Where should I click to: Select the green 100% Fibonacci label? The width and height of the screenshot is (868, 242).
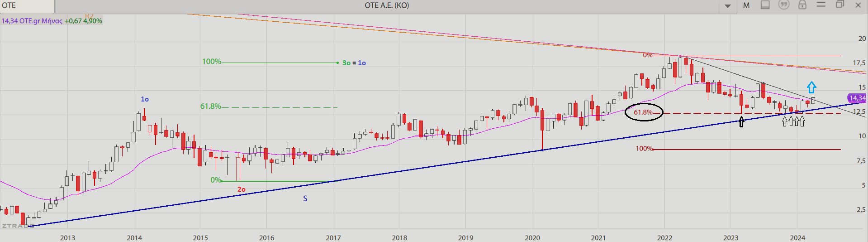(212, 62)
